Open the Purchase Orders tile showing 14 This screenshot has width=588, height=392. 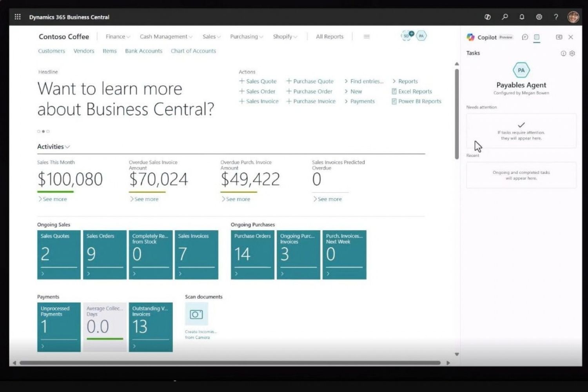tap(252, 255)
